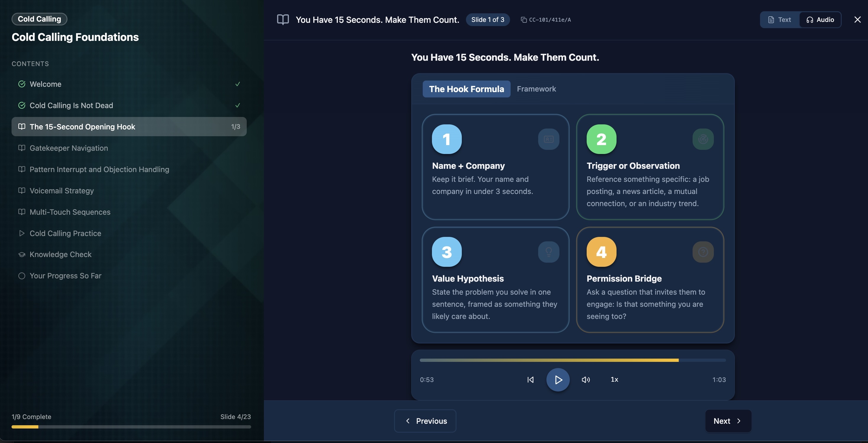Click the ID card icon on Name + Company card
Screen dimensions: 868x443
click(548, 139)
